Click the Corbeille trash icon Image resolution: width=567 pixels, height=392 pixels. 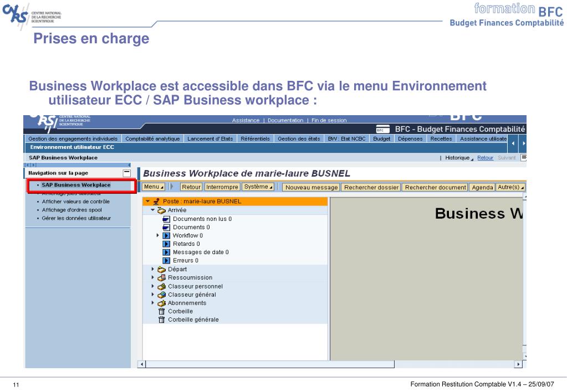coord(161,311)
